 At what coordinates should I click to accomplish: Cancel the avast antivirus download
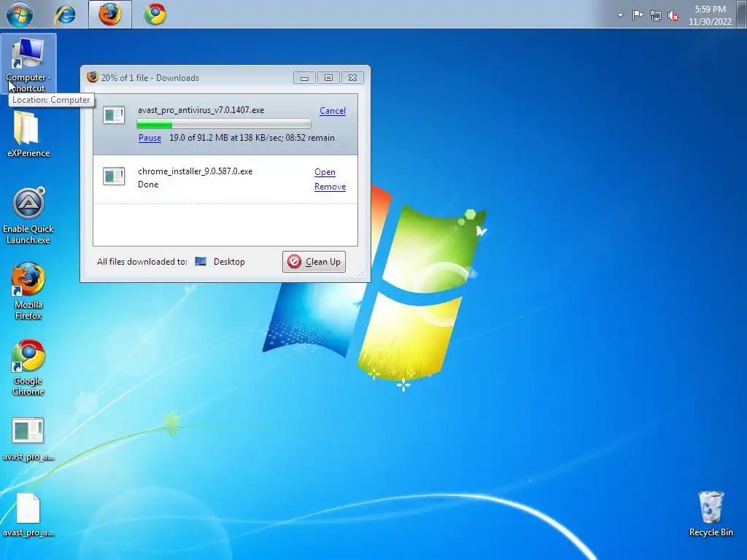[x=333, y=111]
